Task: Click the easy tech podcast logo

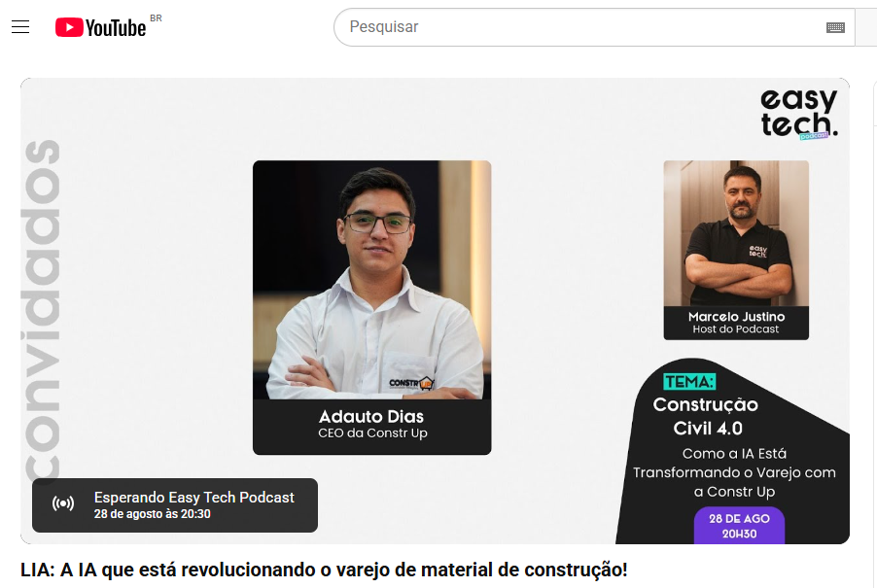Action: point(798,114)
